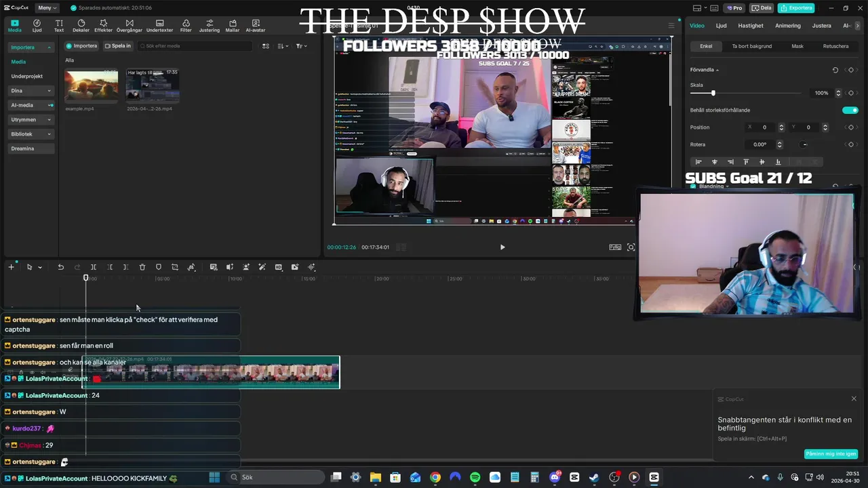Open the Effekter effects panel
The image size is (868, 488).
click(103, 26)
